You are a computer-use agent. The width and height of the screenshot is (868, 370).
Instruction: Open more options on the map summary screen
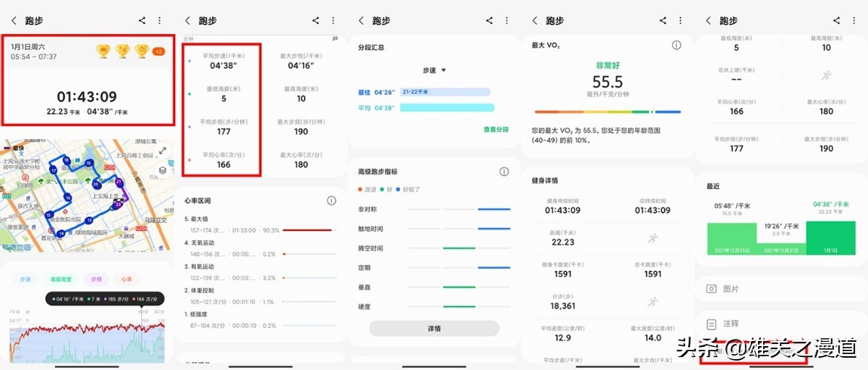pos(159,21)
